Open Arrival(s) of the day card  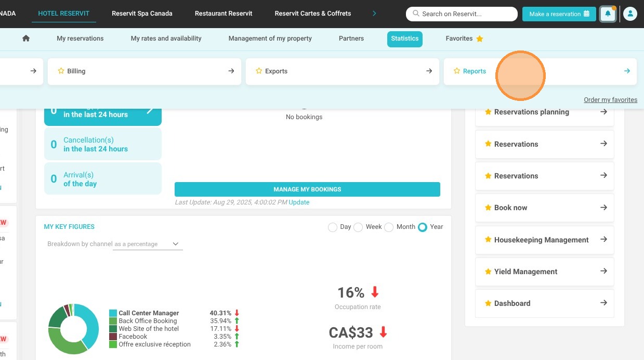coord(103,179)
